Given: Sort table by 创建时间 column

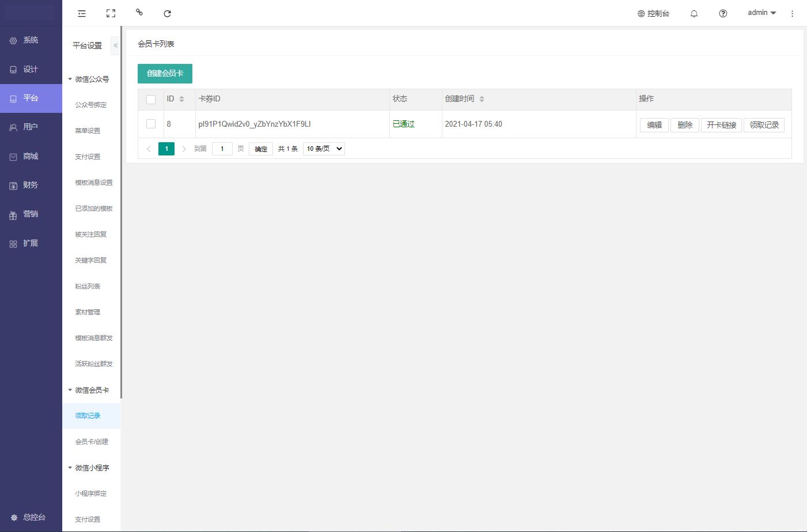Looking at the screenshot, I should point(482,99).
